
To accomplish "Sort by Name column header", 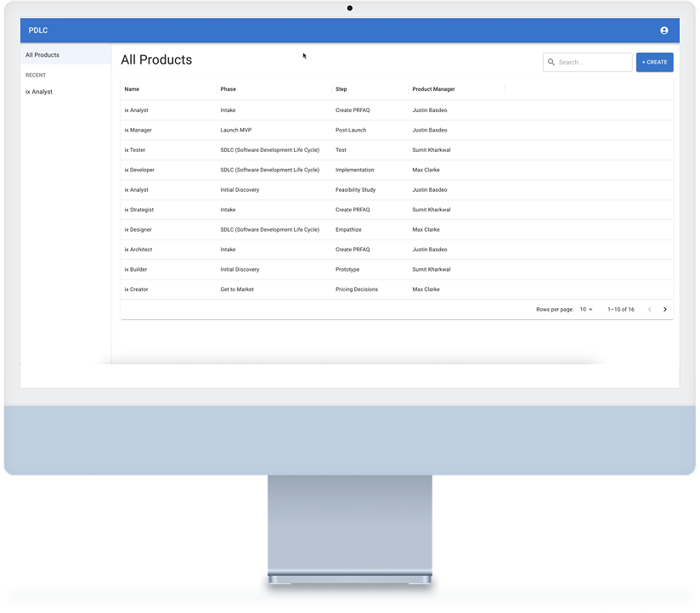I will pyautogui.click(x=132, y=89).
